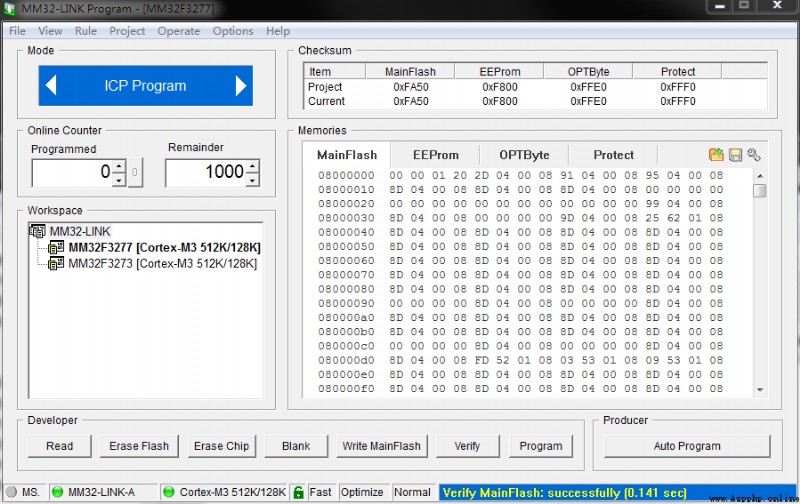Click the Fast speed status bar entry
This screenshot has height=504, width=800.
(x=320, y=492)
